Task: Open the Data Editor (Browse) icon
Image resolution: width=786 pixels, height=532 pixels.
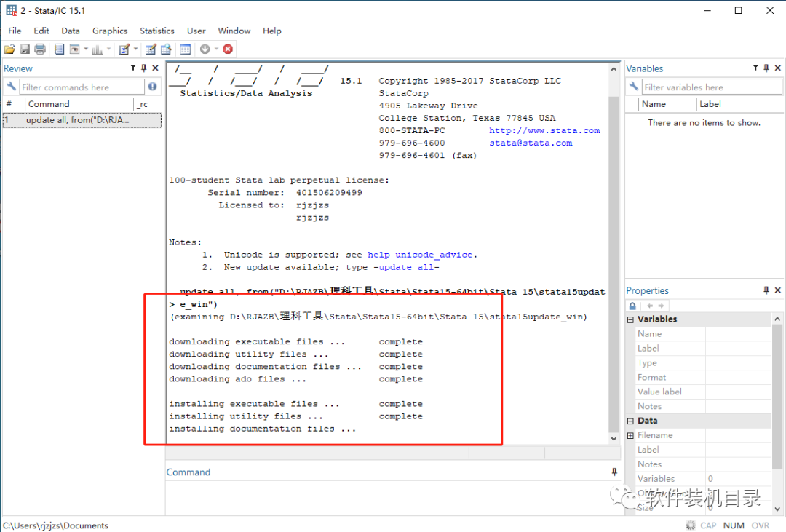Action: coord(166,49)
